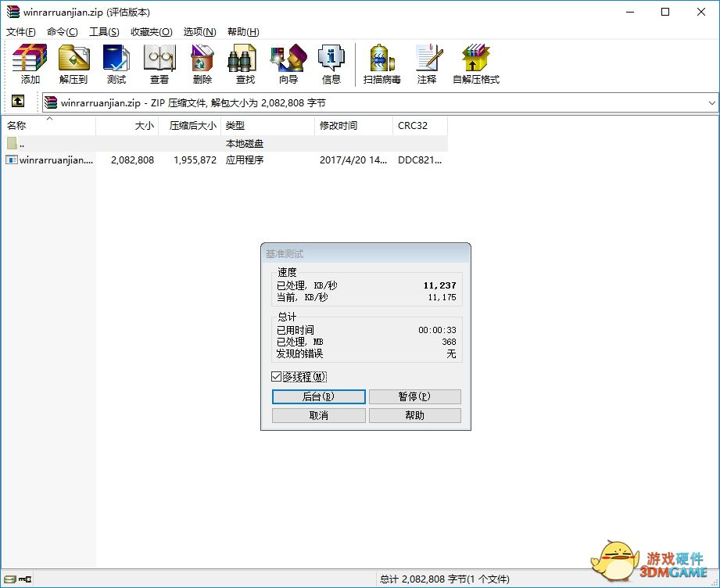Open the 收藏夹(O) menu

[x=152, y=32]
